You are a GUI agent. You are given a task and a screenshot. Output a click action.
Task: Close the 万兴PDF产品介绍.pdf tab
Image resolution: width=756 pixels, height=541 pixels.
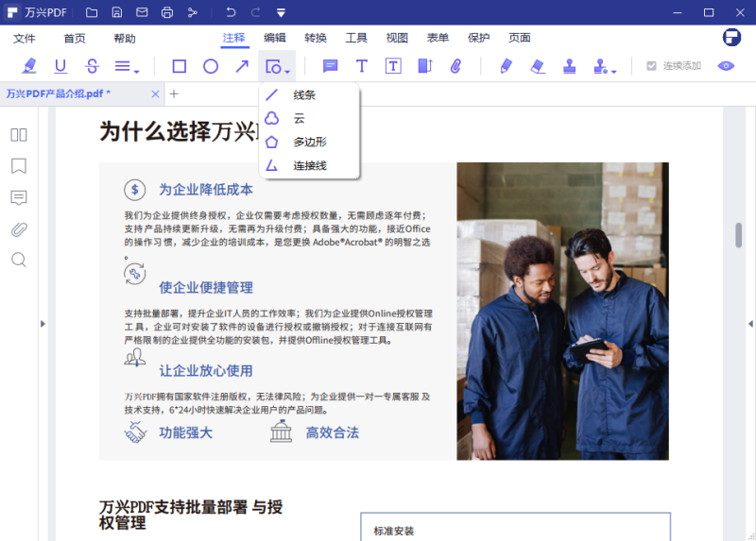coord(155,94)
